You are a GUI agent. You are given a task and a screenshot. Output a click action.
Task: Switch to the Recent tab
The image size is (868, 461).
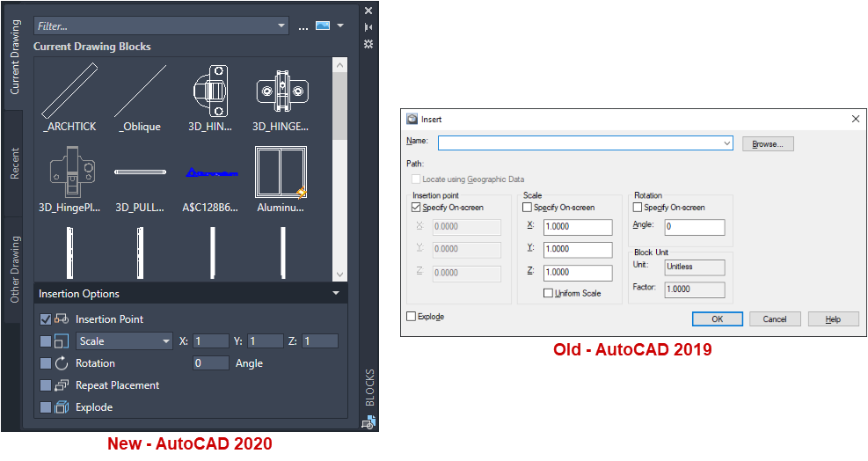coord(14,163)
